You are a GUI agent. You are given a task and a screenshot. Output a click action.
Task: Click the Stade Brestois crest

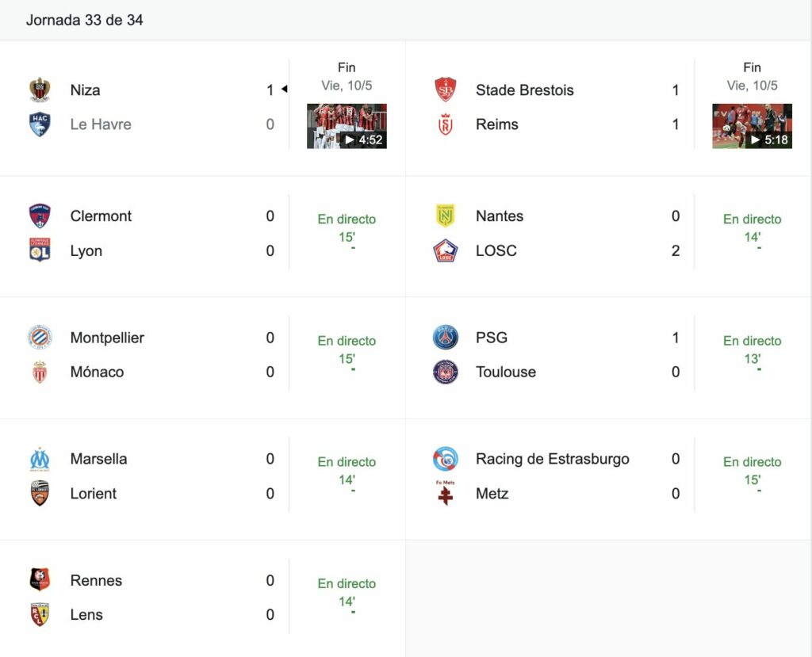446,90
